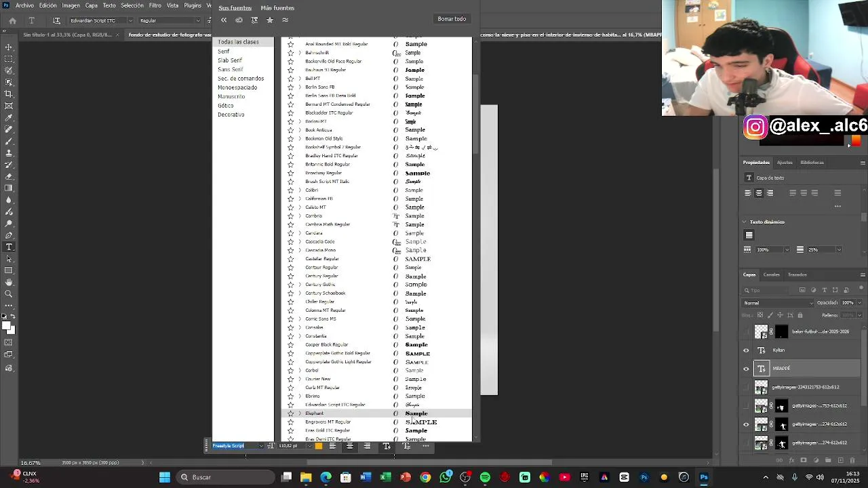Favorite the Calibri font star
The width and height of the screenshot is (868, 488).
click(291, 190)
